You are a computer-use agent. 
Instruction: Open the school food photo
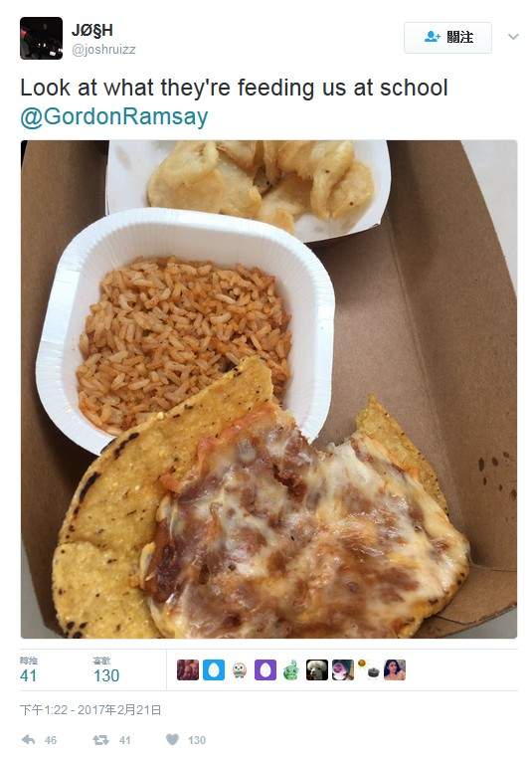268,389
